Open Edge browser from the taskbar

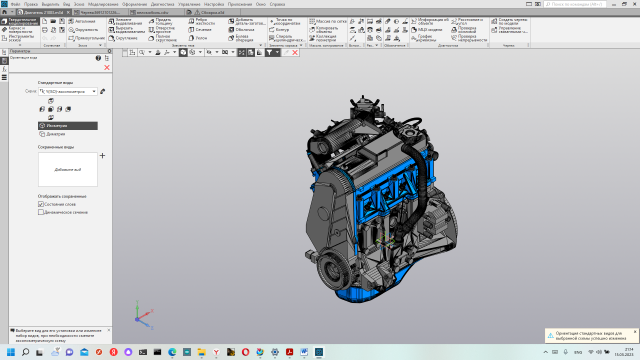[172, 352]
